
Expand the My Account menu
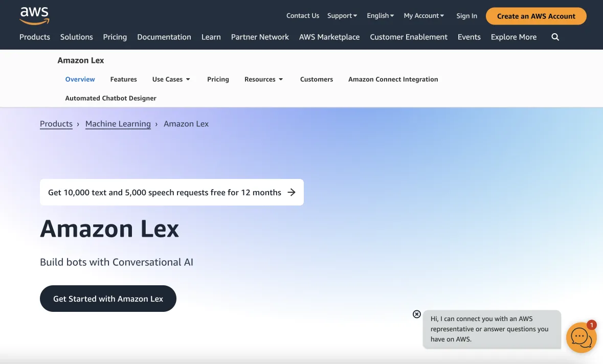tap(423, 15)
